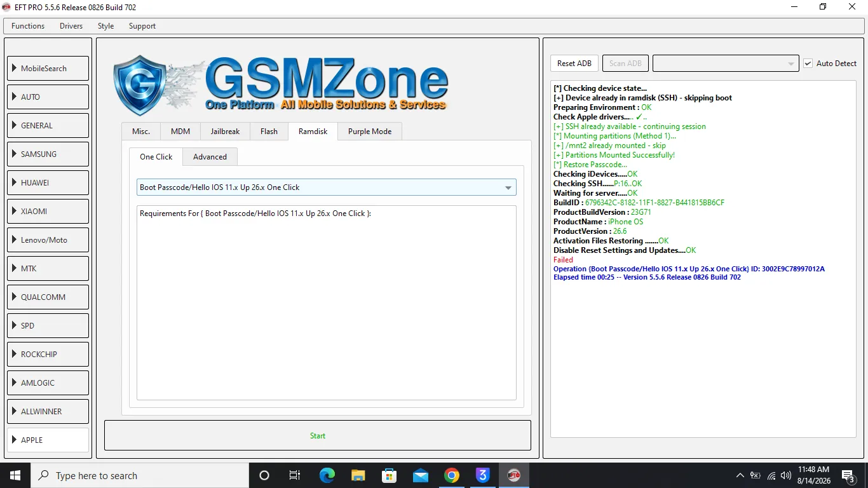Click the "ProductVersion : 26.6" log line
Screen dimensions: 868x488
click(x=590, y=231)
